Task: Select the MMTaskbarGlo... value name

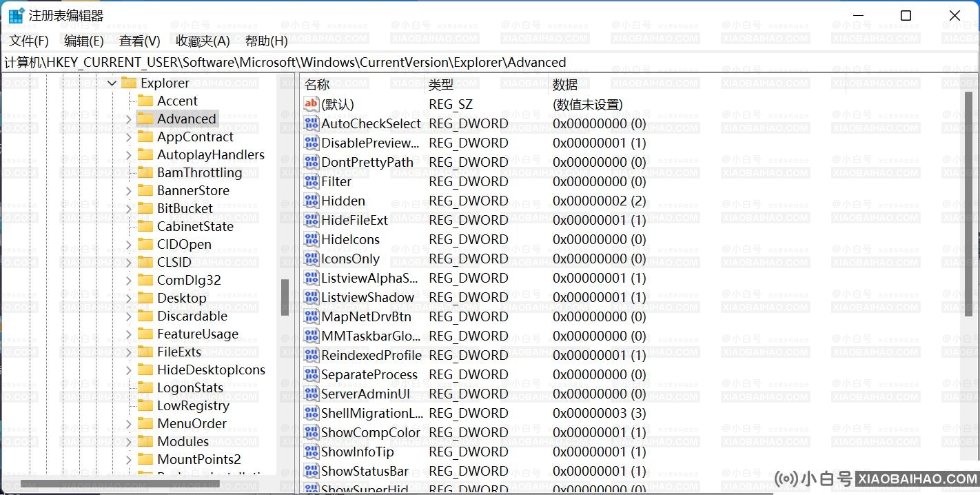Action: tap(371, 336)
